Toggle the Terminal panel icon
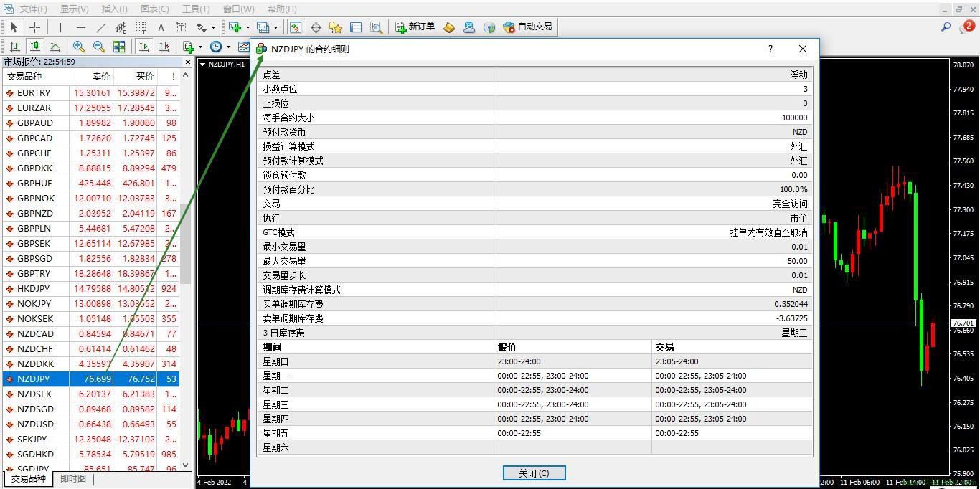This screenshot has height=489, width=980. coord(355,27)
